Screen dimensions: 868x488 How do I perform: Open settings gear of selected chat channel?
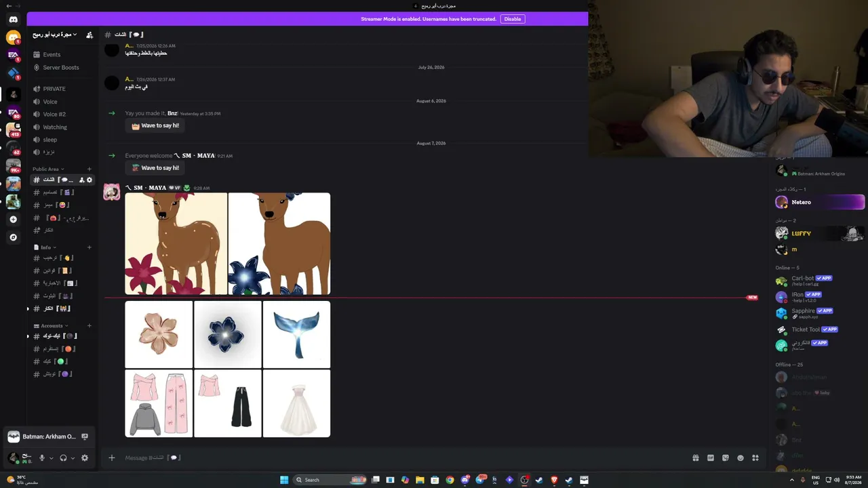pos(90,180)
